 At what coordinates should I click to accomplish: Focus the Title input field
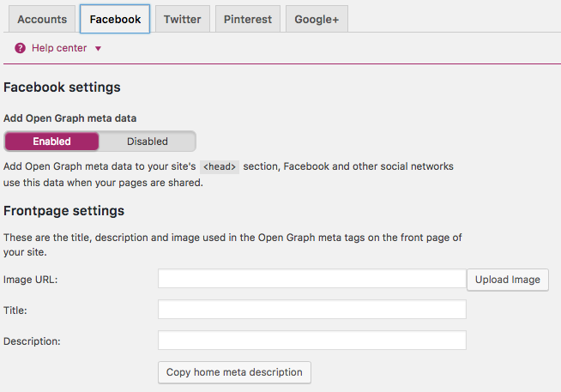[x=312, y=310]
